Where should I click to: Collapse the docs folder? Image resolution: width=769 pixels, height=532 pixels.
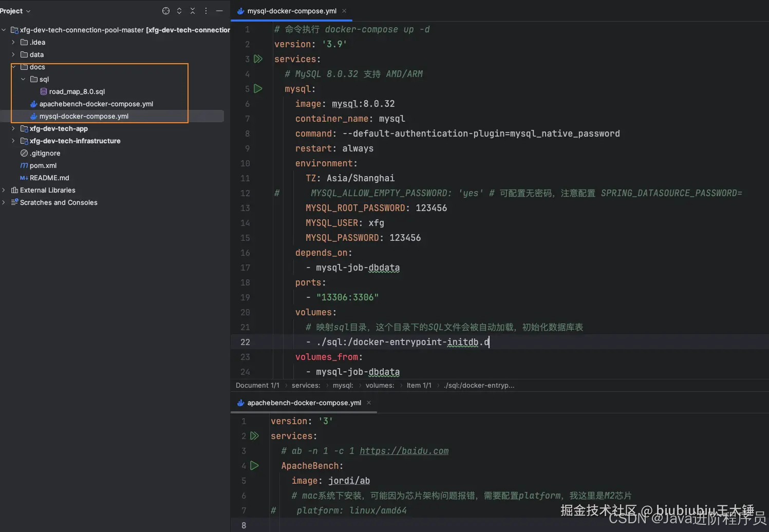[13, 67]
